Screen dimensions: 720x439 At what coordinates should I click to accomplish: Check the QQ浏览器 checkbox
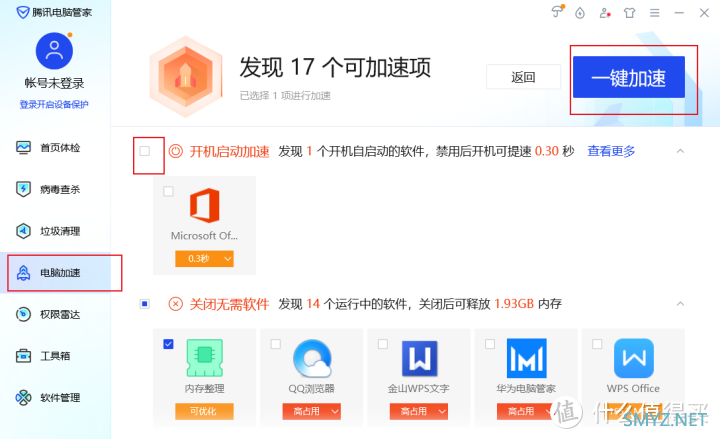tap(276, 344)
